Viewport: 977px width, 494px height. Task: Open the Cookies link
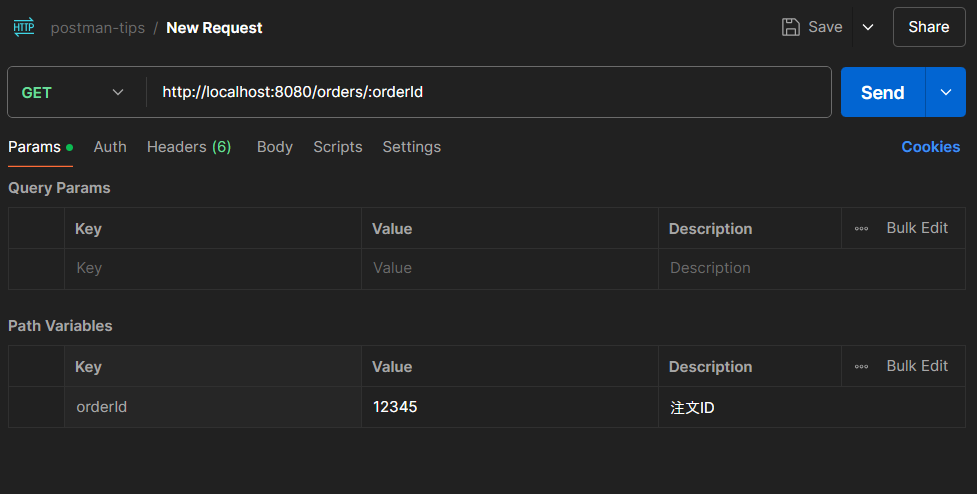tap(930, 147)
